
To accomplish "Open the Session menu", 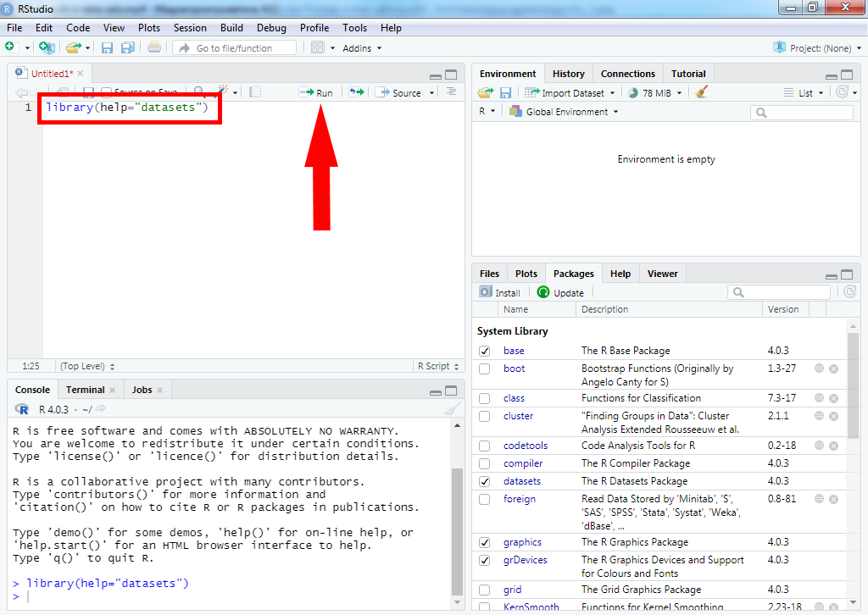I will point(190,28).
